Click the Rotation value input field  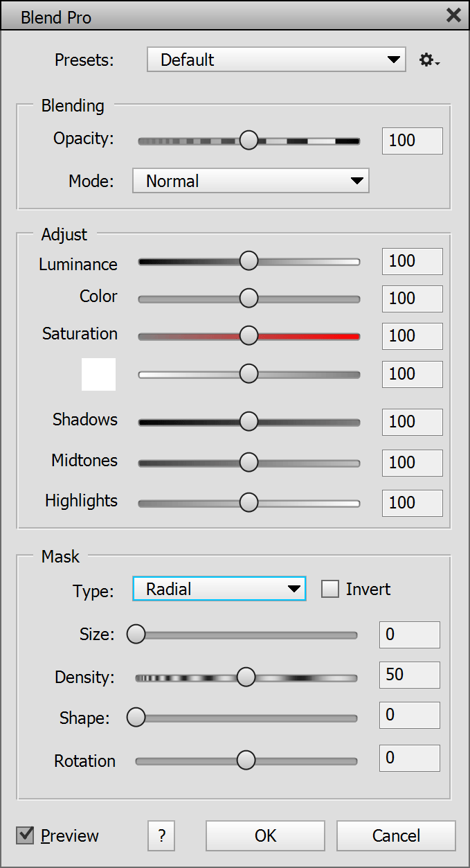pyautogui.click(x=409, y=758)
